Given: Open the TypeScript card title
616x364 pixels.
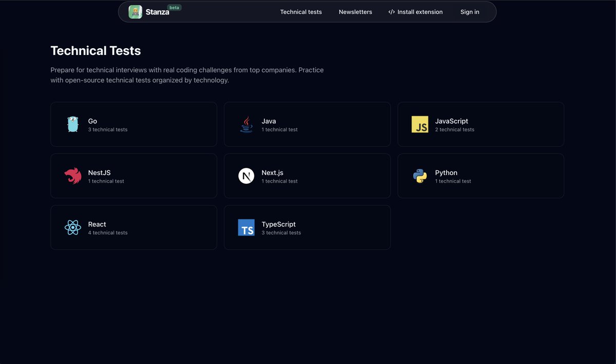Looking at the screenshot, I should click(x=279, y=224).
